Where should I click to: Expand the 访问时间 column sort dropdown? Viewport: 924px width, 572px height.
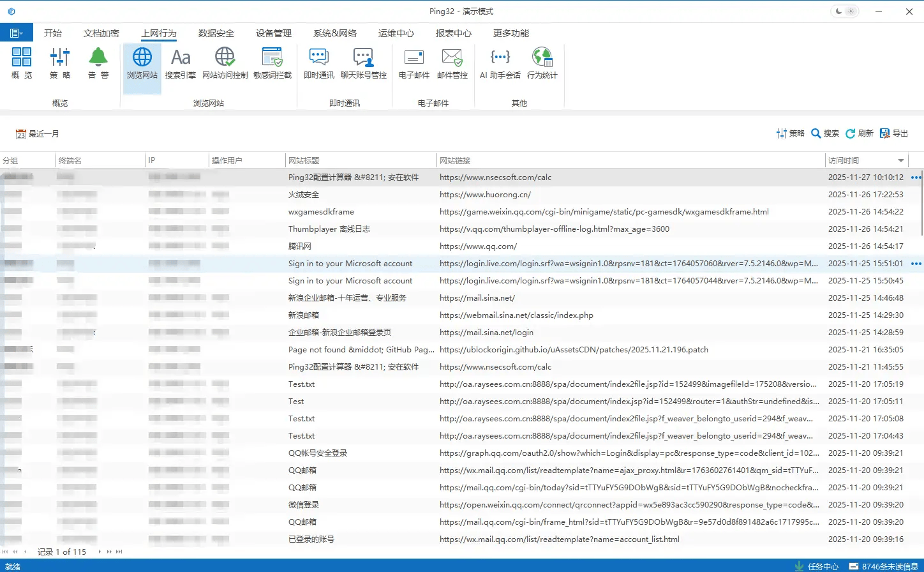(901, 160)
